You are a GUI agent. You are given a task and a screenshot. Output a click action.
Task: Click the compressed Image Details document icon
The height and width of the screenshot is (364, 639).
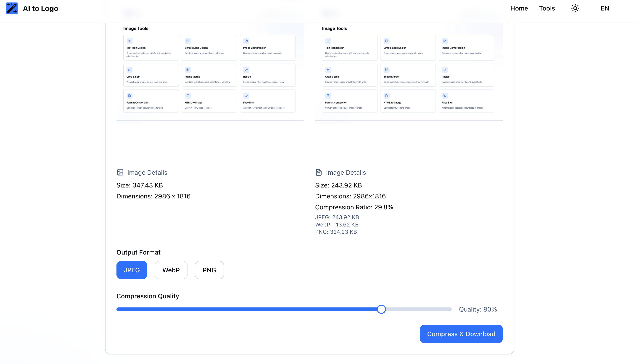click(x=319, y=172)
